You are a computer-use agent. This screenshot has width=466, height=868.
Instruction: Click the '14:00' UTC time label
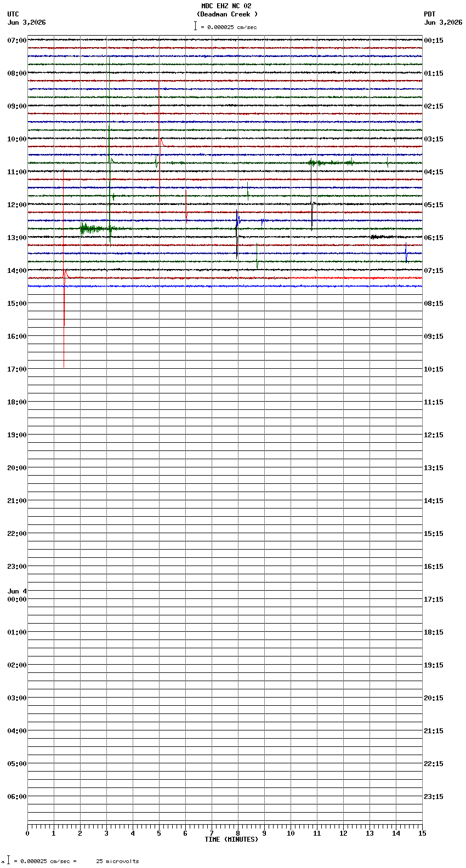pos(17,271)
